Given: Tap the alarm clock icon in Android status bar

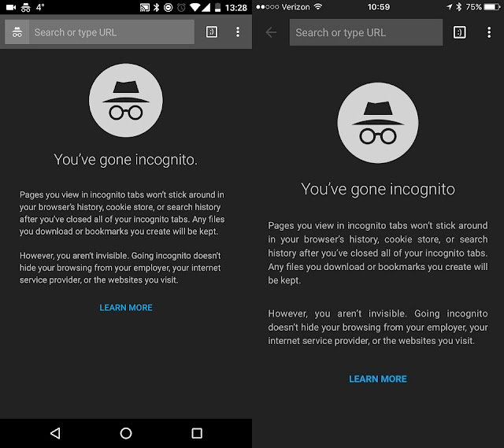Looking at the screenshot, I should pos(181,7).
